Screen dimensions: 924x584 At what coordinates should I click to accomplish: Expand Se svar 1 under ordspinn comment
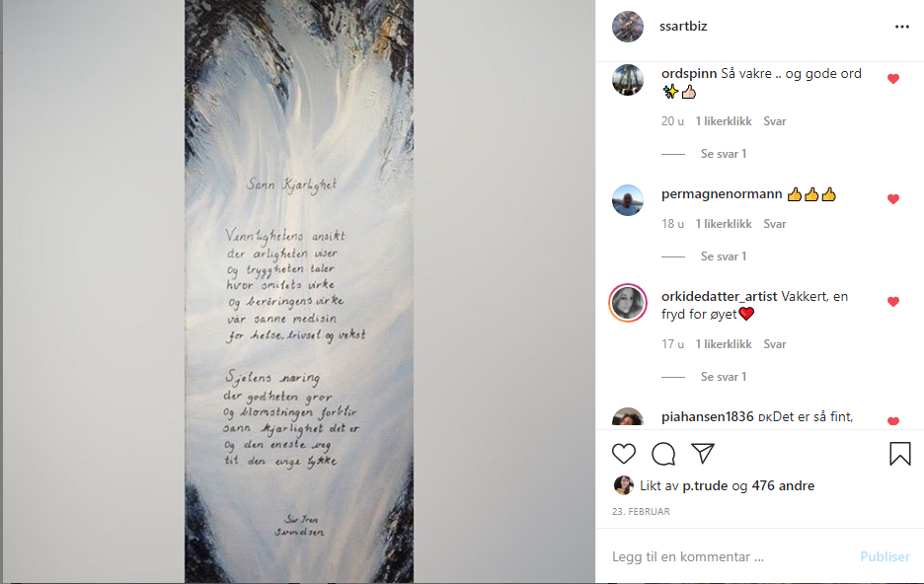coord(723,154)
